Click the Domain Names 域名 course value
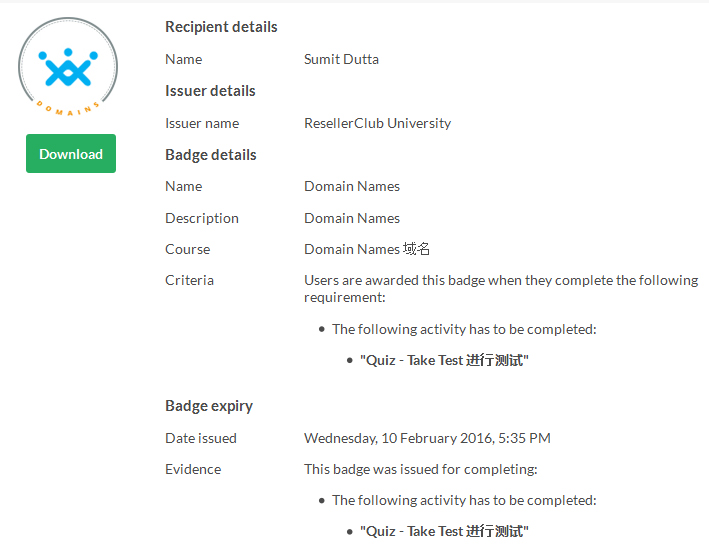 [x=367, y=249]
